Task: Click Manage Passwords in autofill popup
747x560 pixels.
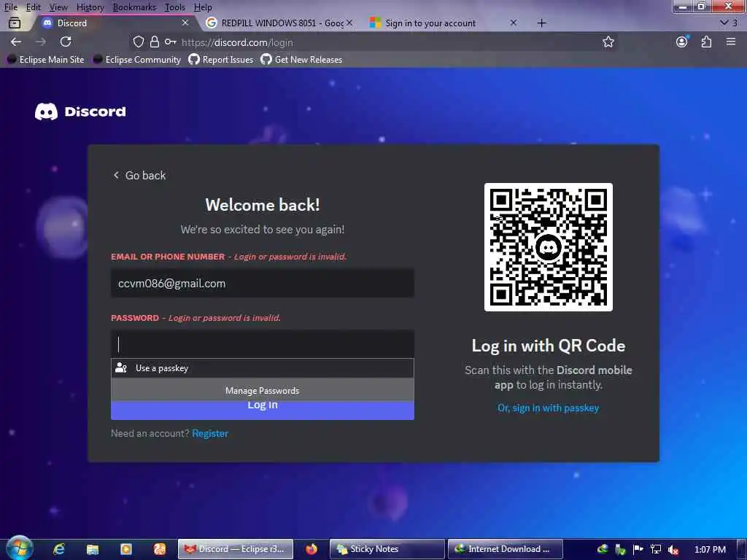Action: pyautogui.click(x=263, y=391)
